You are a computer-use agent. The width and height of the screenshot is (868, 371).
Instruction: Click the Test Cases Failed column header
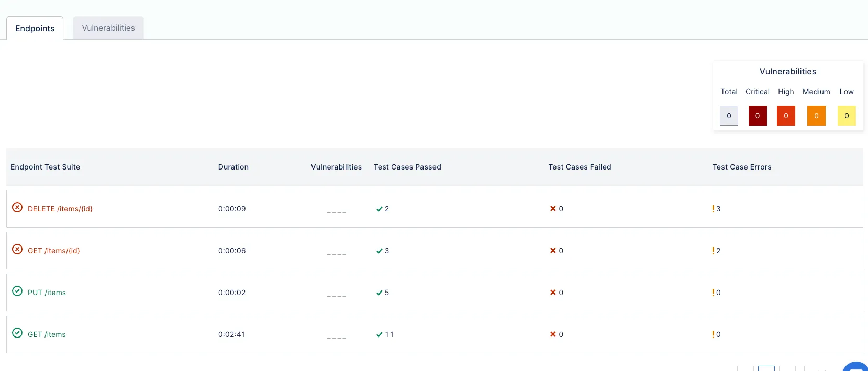pos(580,167)
